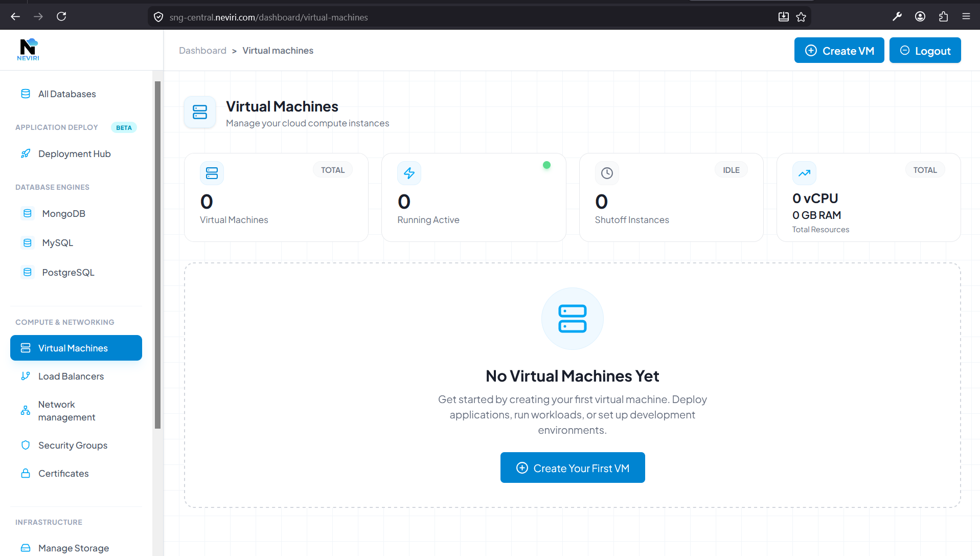Click the Virtual machines breadcrumb
This screenshot has height=556, width=980.
pyautogui.click(x=278, y=50)
